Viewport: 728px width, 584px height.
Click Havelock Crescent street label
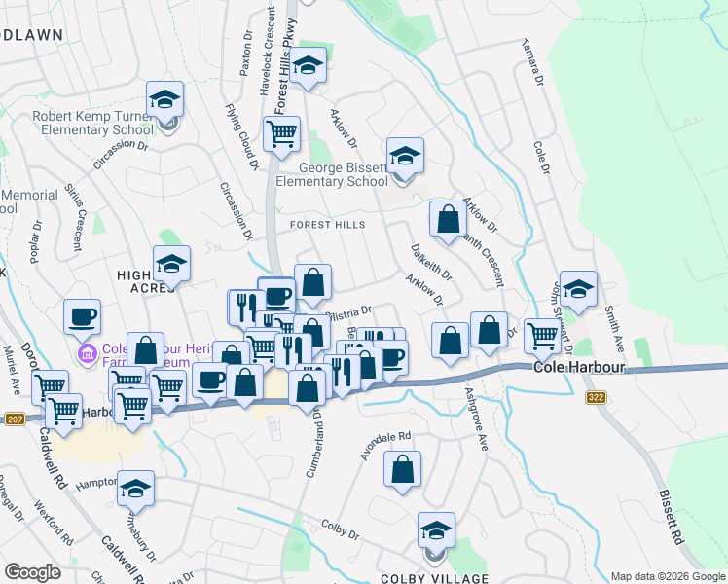tap(268, 51)
